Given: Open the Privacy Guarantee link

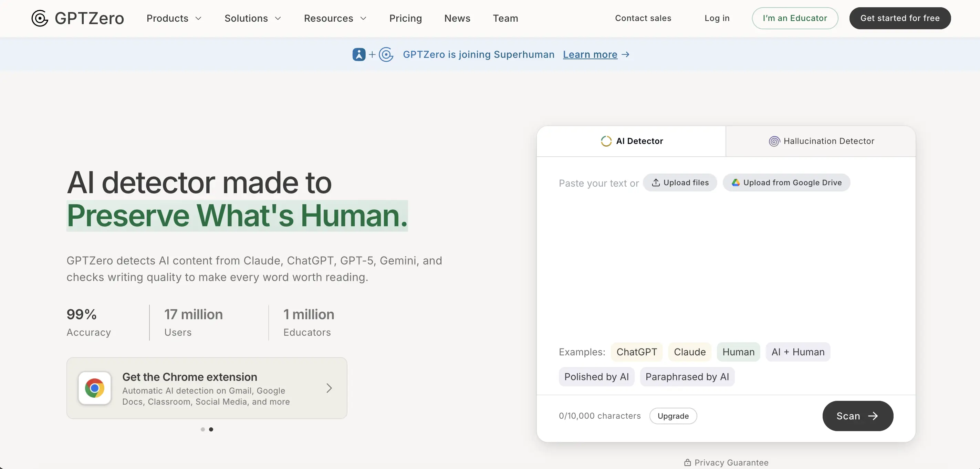Looking at the screenshot, I should 726,462.
